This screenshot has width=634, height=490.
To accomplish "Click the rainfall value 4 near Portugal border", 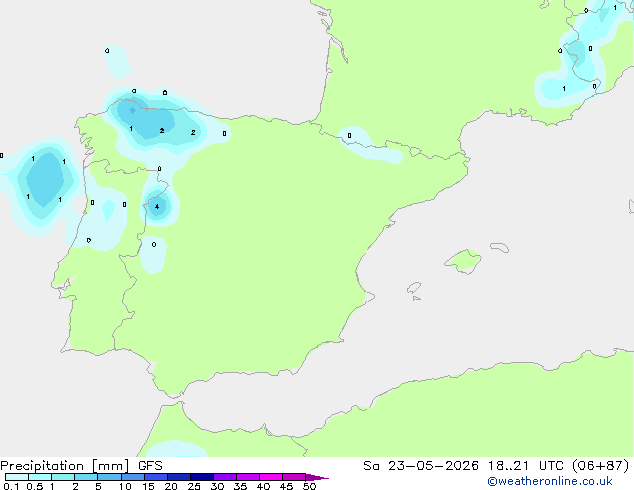I will 157,207.
